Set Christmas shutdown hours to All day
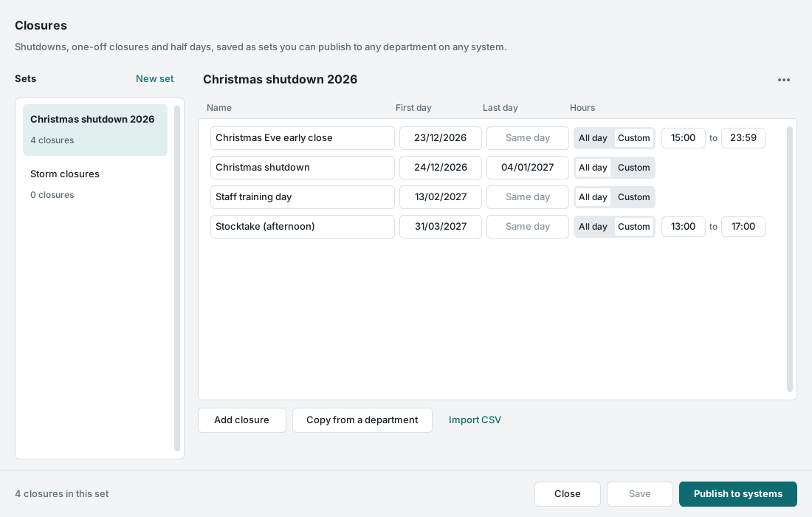 (593, 168)
